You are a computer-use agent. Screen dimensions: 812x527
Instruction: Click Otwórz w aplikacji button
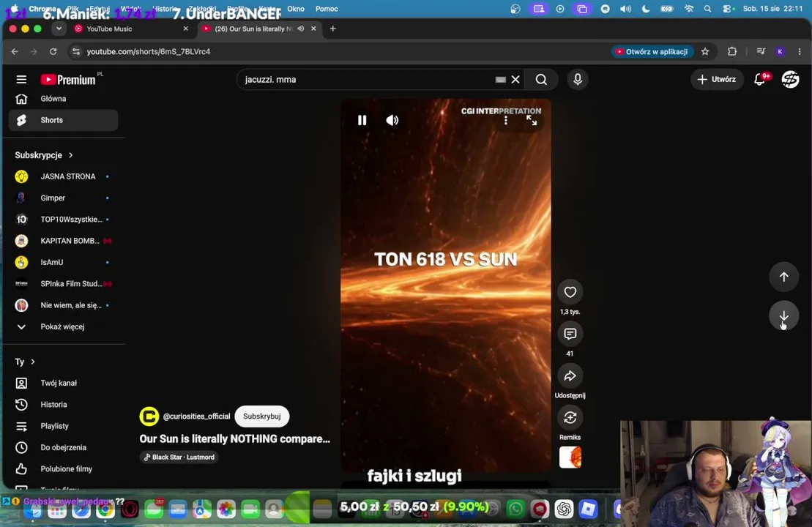pyautogui.click(x=652, y=52)
